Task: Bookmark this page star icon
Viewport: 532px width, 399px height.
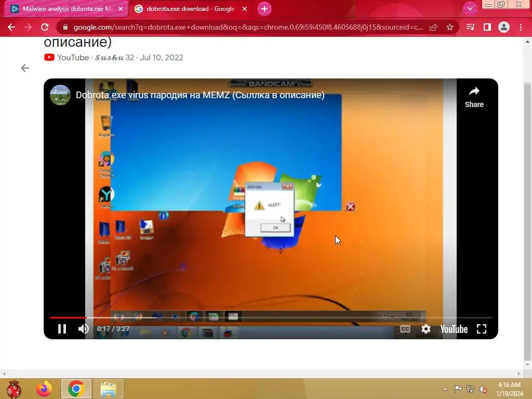Action: pyautogui.click(x=450, y=27)
